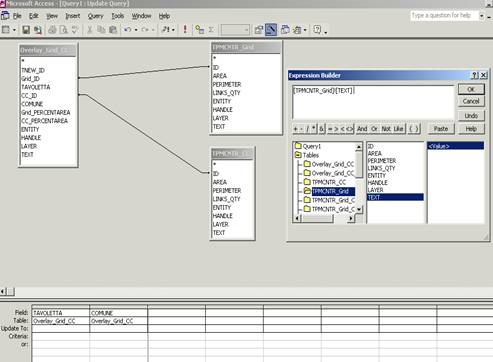Select CC_PERCENTAREA field in the Overlay table
This screenshot has height=362, width=493.
(x=44, y=121)
